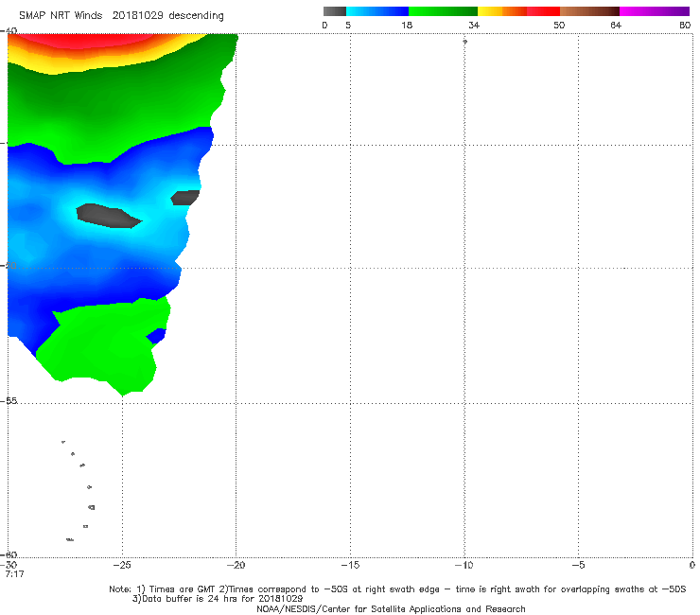Click the color bar label "50"
The image size is (700, 615).
[559, 25]
